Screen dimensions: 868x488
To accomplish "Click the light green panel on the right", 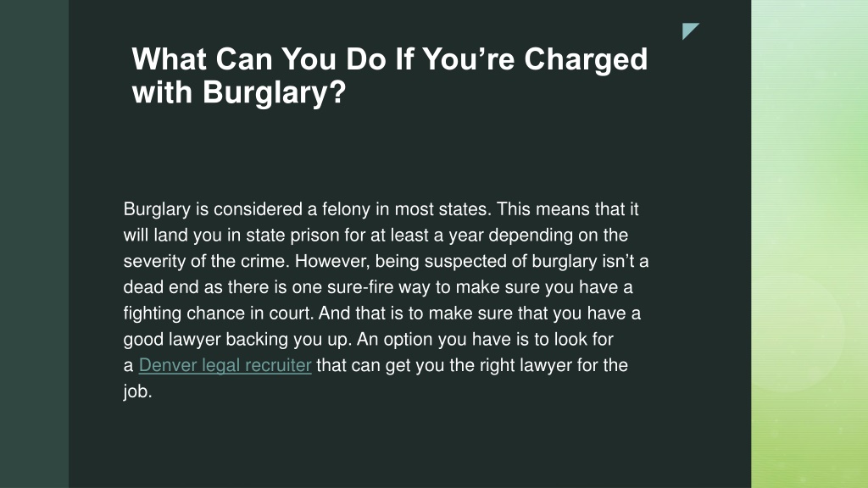I will click(x=810, y=244).
